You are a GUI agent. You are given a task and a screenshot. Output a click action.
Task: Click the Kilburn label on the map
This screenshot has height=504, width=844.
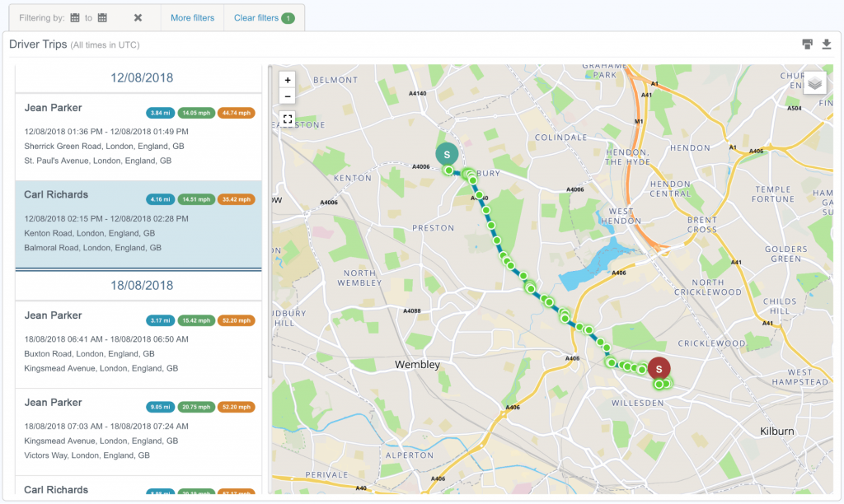tap(776, 432)
